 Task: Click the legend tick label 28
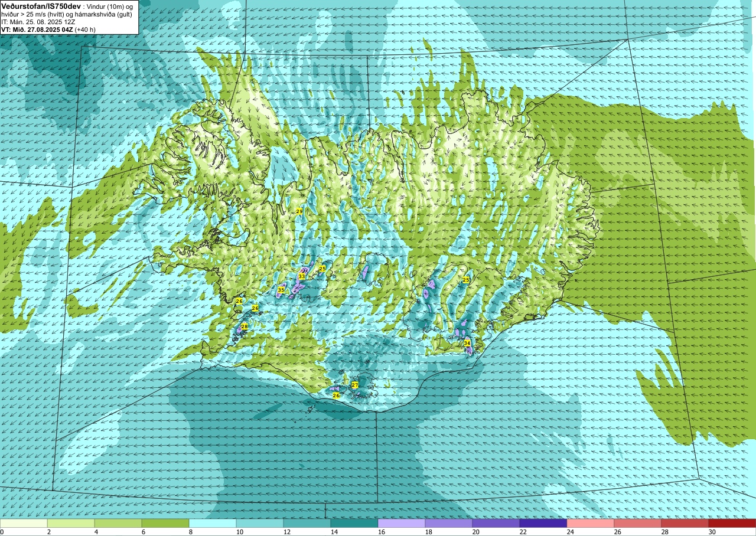665,532
